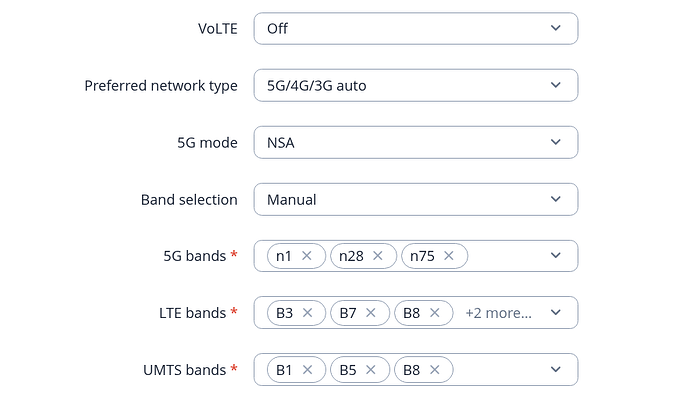The height and width of the screenshot is (410, 690).
Task: Click the '+2 more...' LTE bands text
Action: (498, 313)
